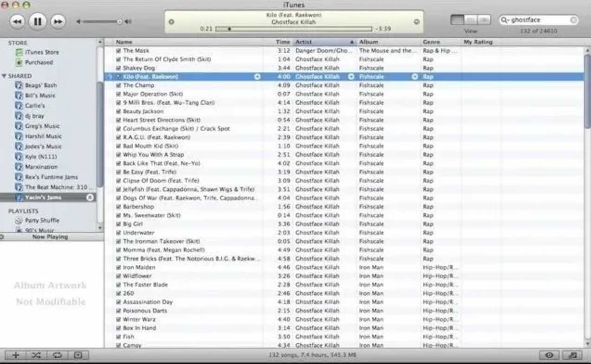Open the Marxination shared library
The height and width of the screenshot is (364, 591).
[37, 167]
